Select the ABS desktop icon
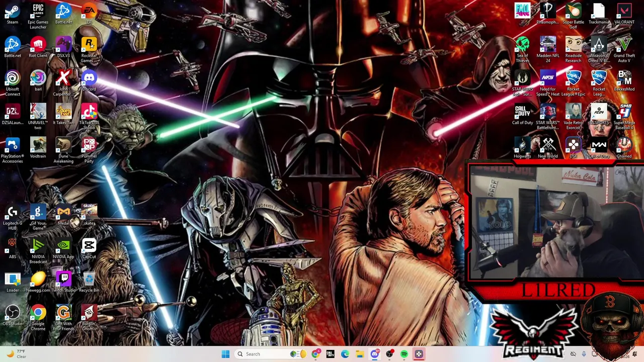 point(13,249)
